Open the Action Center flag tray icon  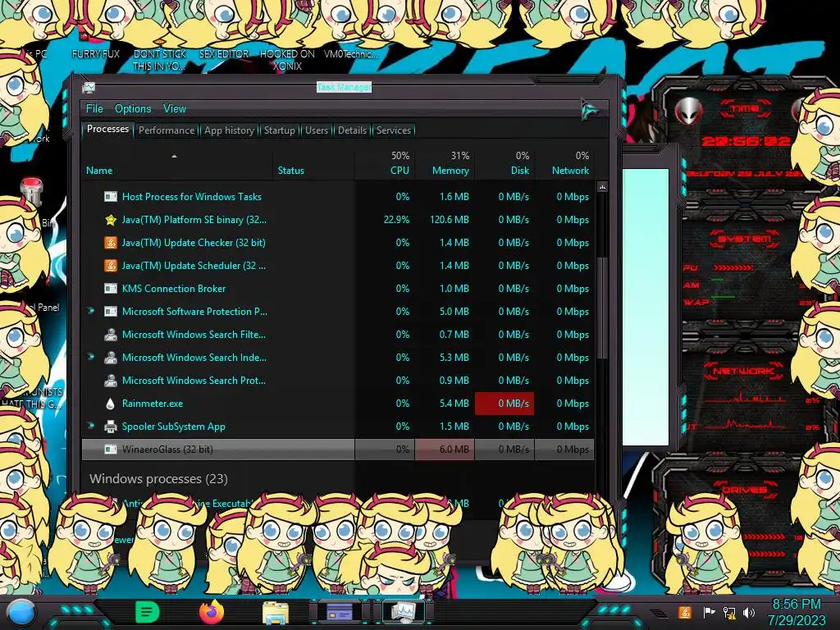[709, 612]
